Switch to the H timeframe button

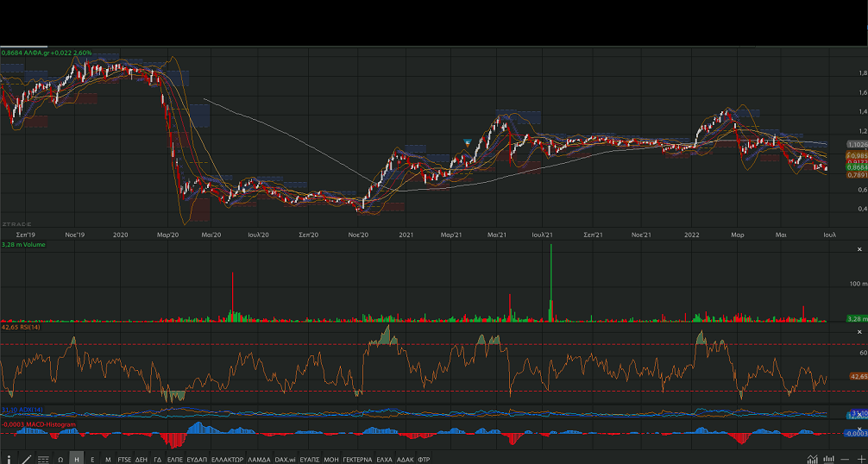click(77, 459)
